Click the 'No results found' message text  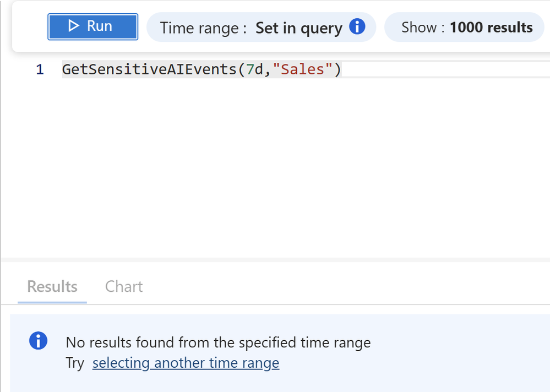pos(218,342)
